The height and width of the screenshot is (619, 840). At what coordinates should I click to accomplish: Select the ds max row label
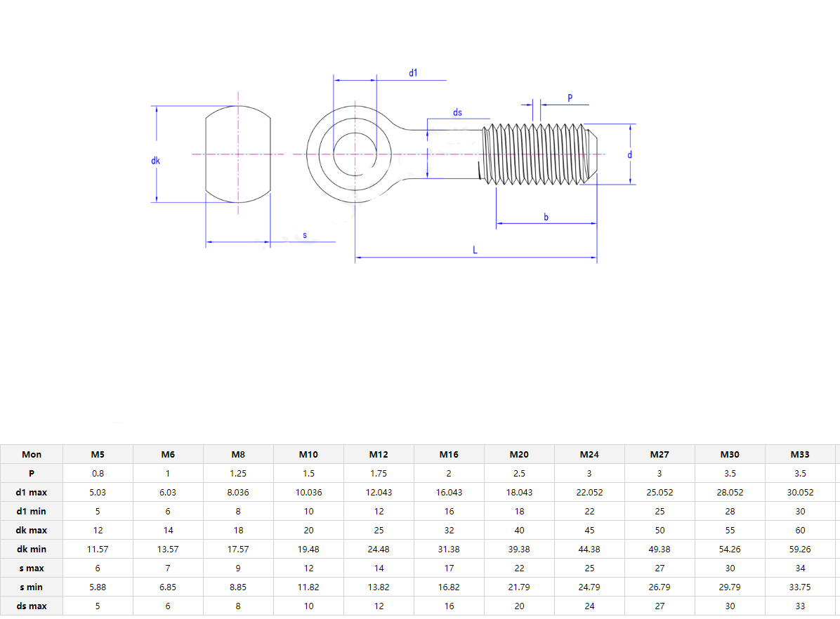pyautogui.click(x=32, y=606)
